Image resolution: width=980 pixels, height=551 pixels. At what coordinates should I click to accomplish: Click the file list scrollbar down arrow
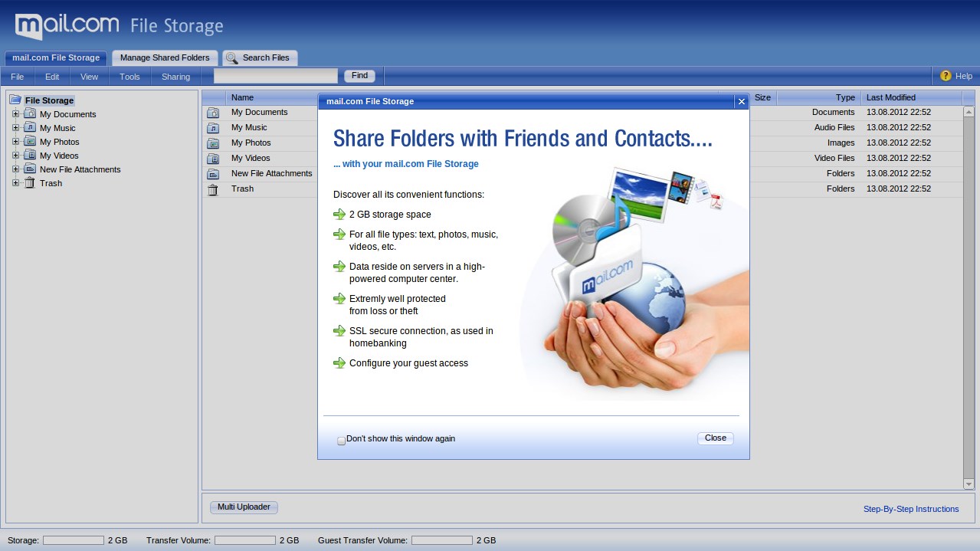point(969,484)
